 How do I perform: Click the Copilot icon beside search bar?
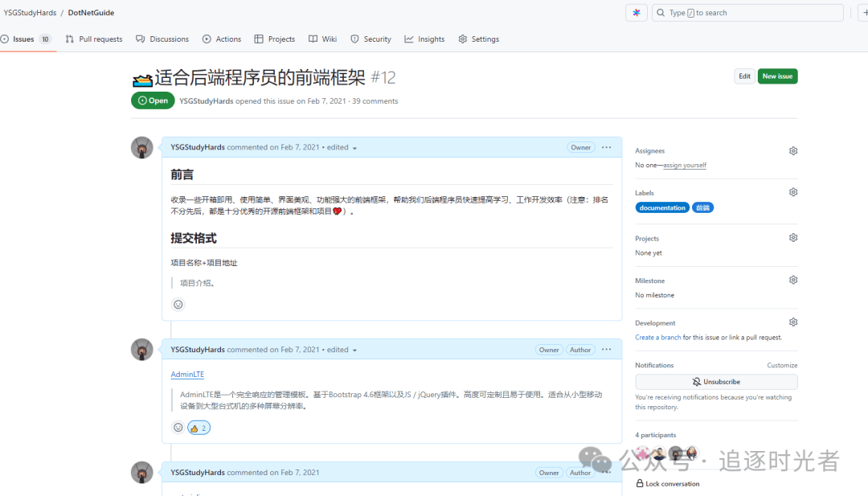637,13
